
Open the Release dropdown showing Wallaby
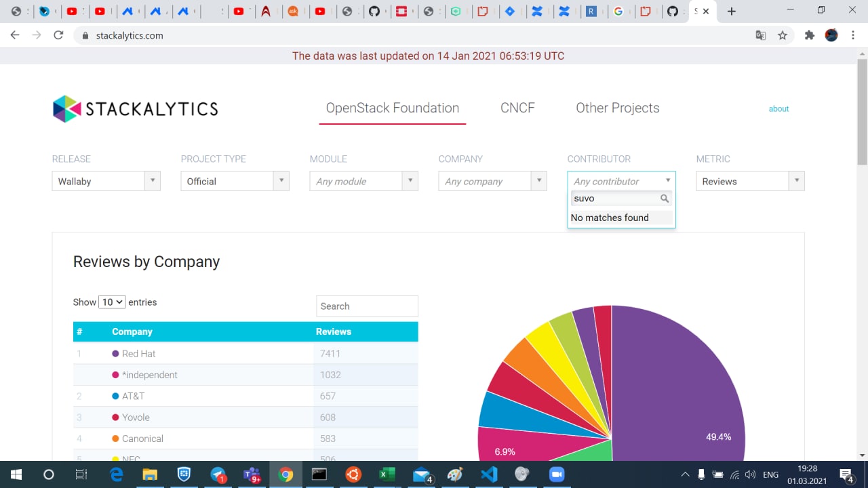click(106, 181)
